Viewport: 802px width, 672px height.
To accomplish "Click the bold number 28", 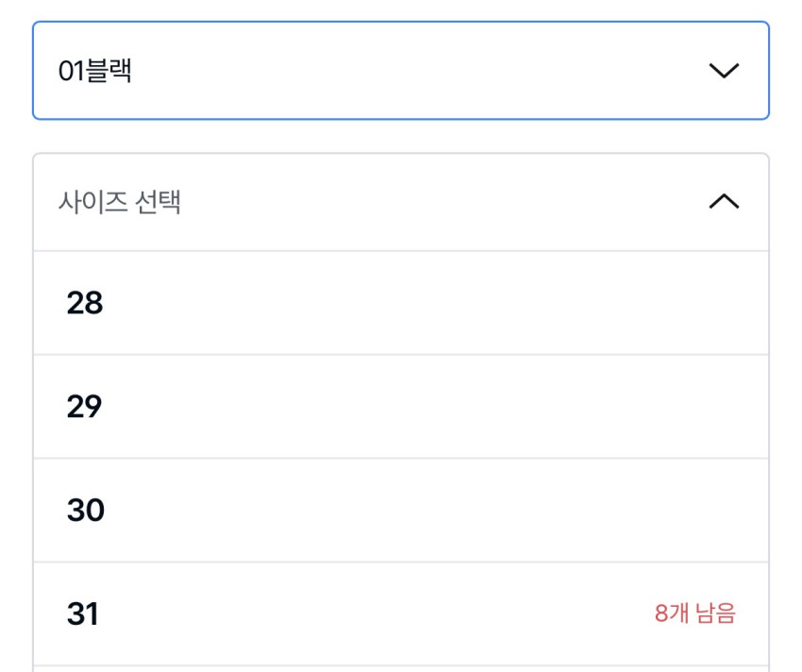I will [x=85, y=303].
